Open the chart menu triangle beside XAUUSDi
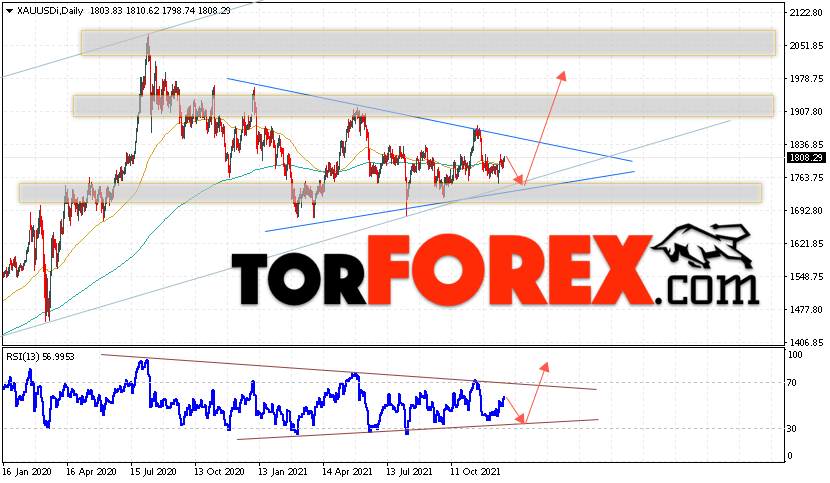The image size is (830, 483). (9, 11)
